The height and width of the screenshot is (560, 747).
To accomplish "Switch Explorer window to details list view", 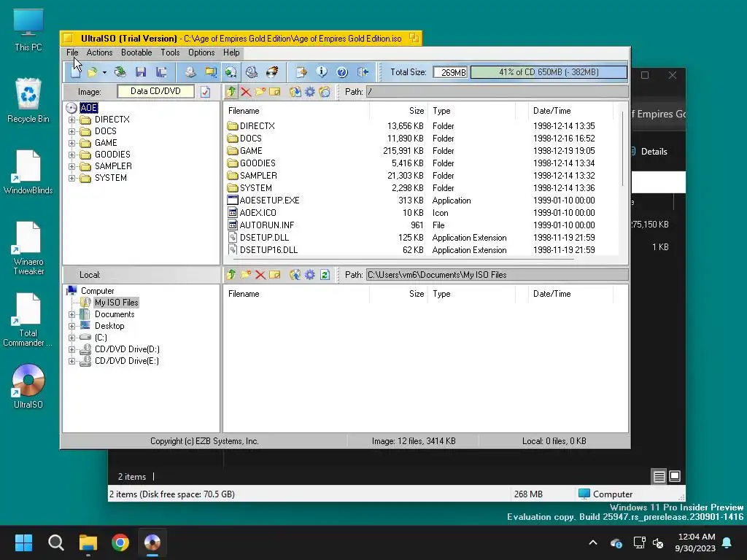I will tap(659, 476).
